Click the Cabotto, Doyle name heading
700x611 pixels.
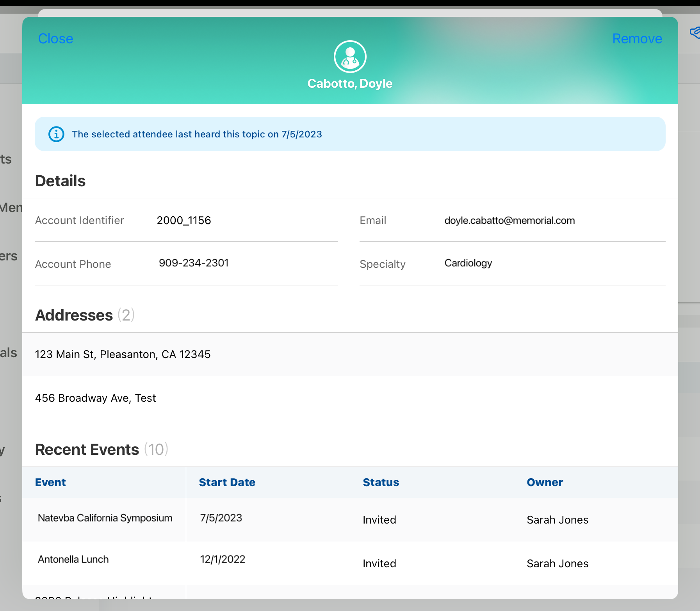(350, 84)
